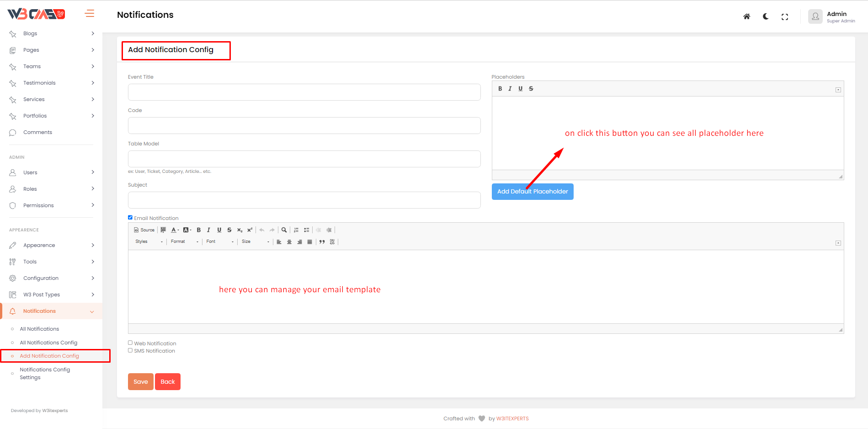
Task: Apply superscript in the email editor toolbar
Action: [x=250, y=230]
